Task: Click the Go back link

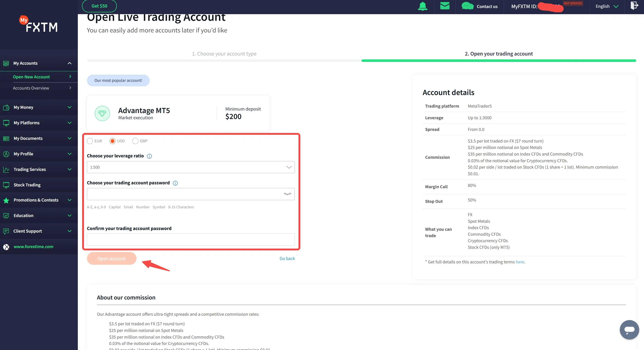Action: [287, 259]
